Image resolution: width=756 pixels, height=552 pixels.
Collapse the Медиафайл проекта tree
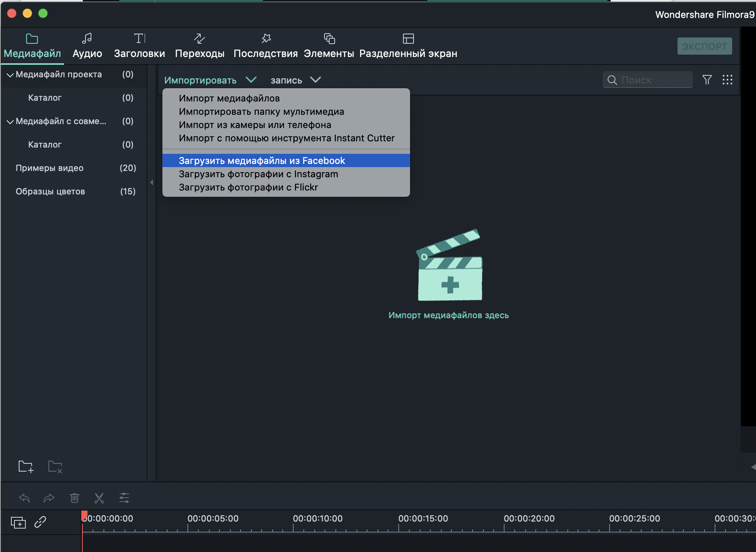[10, 75]
